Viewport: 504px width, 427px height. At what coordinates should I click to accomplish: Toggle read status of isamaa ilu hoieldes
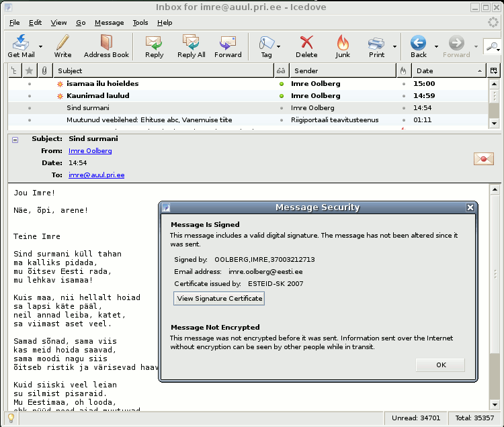[282, 84]
